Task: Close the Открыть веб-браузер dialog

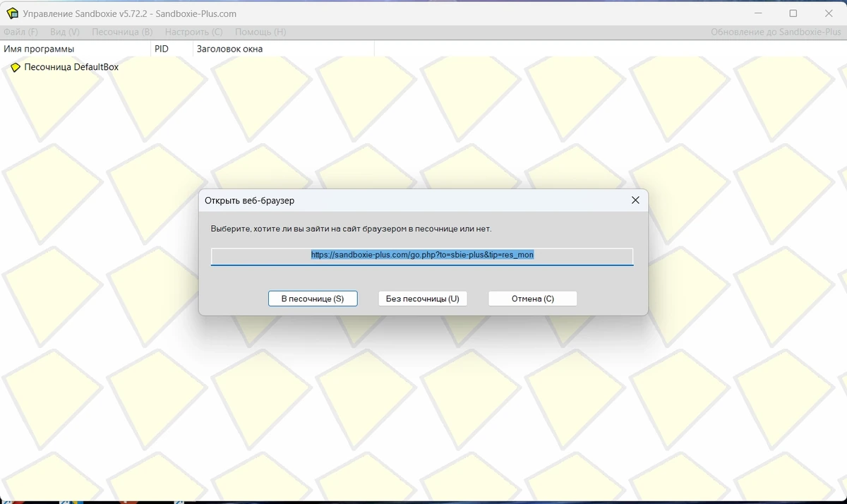Action: point(635,200)
